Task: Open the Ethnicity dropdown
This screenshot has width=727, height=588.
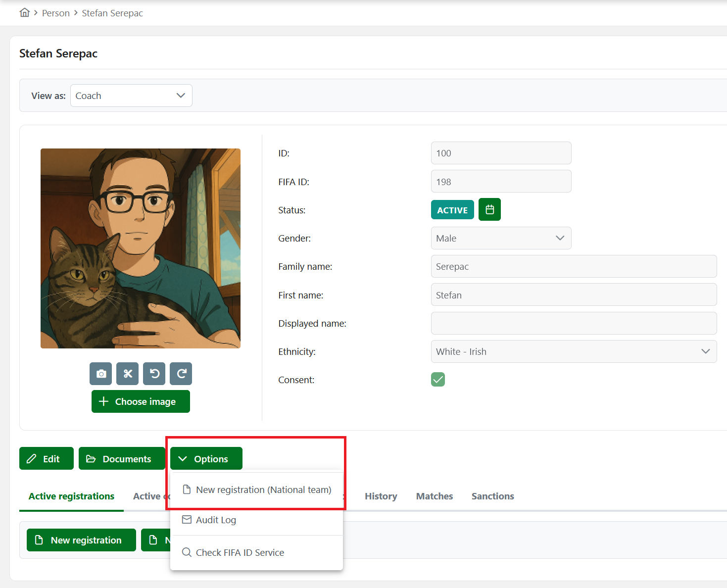Action: 574,351
